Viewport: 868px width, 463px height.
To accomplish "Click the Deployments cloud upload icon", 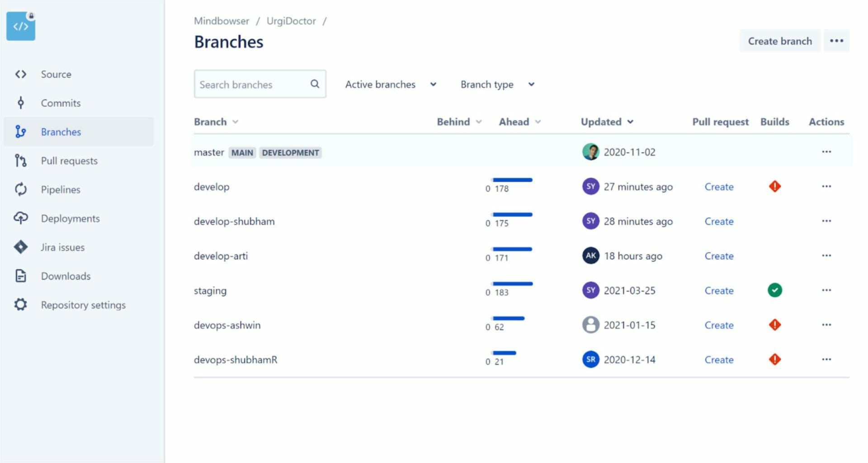I will click(x=21, y=218).
